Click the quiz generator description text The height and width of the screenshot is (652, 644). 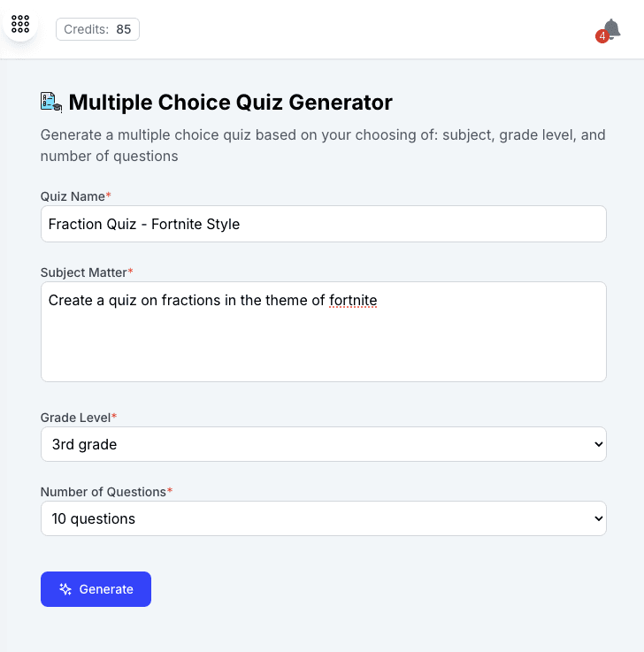[323, 146]
